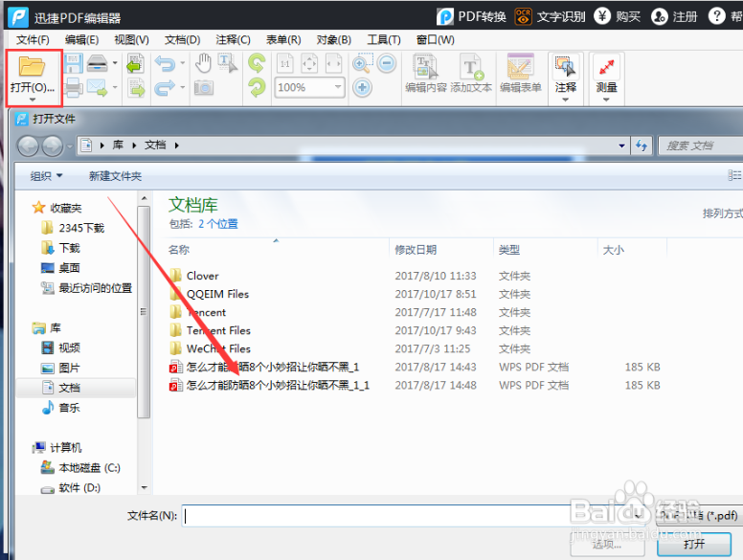Click the Undo arrow icon
This screenshot has width=743, height=560.
[165, 63]
